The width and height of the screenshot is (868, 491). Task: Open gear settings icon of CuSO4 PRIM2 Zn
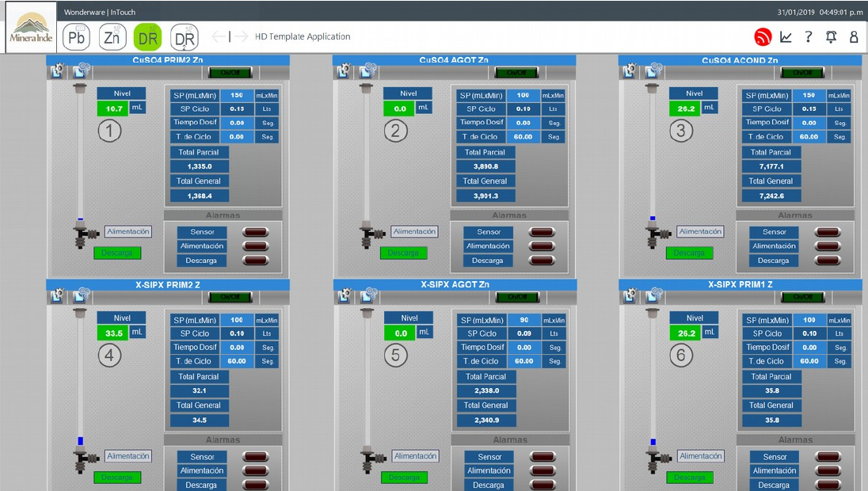pos(57,71)
